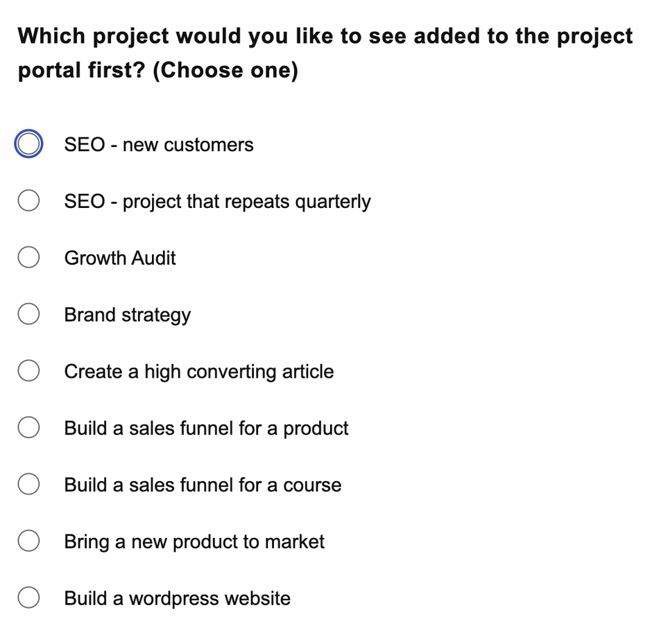Image resolution: width=659 pixels, height=644 pixels.
Task: Click the 'funnel for a product' label text
Action: [264, 429]
